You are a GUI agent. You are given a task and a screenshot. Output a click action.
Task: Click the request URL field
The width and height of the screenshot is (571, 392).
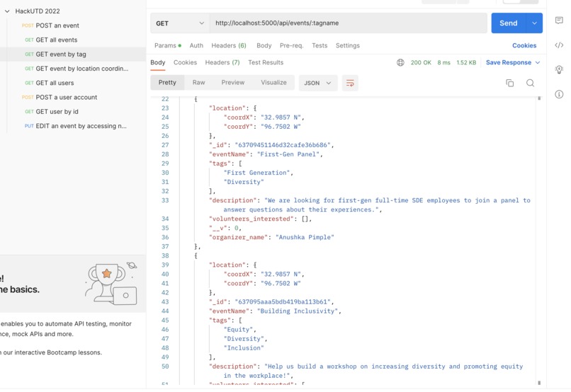point(348,23)
